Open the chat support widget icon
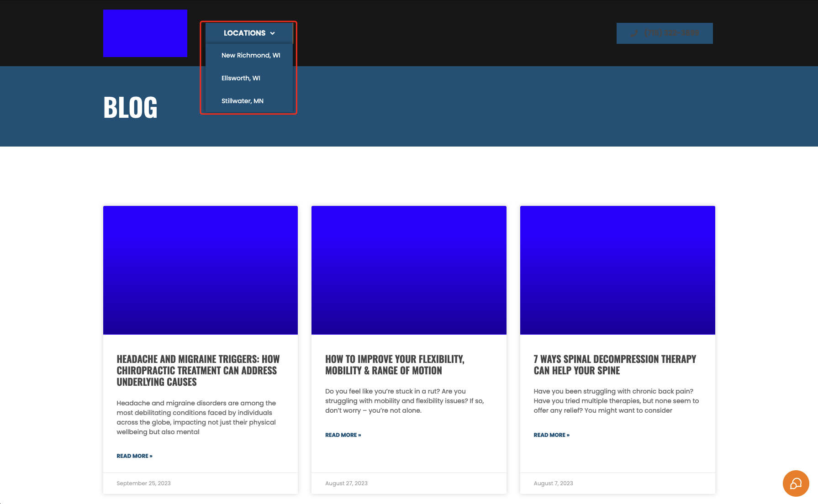Viewport: 818px width, 504px height. 796,483
